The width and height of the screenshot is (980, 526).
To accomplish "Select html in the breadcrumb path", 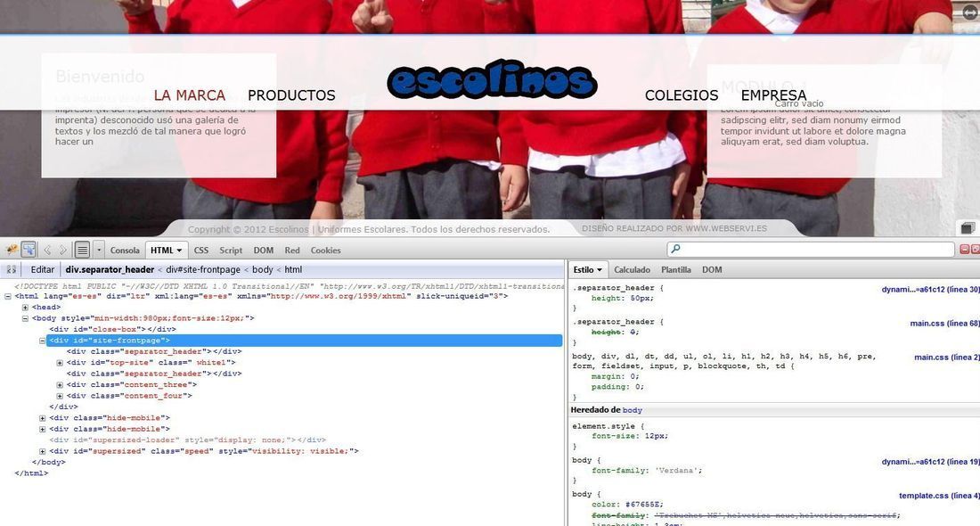I will tap(293, 269).
